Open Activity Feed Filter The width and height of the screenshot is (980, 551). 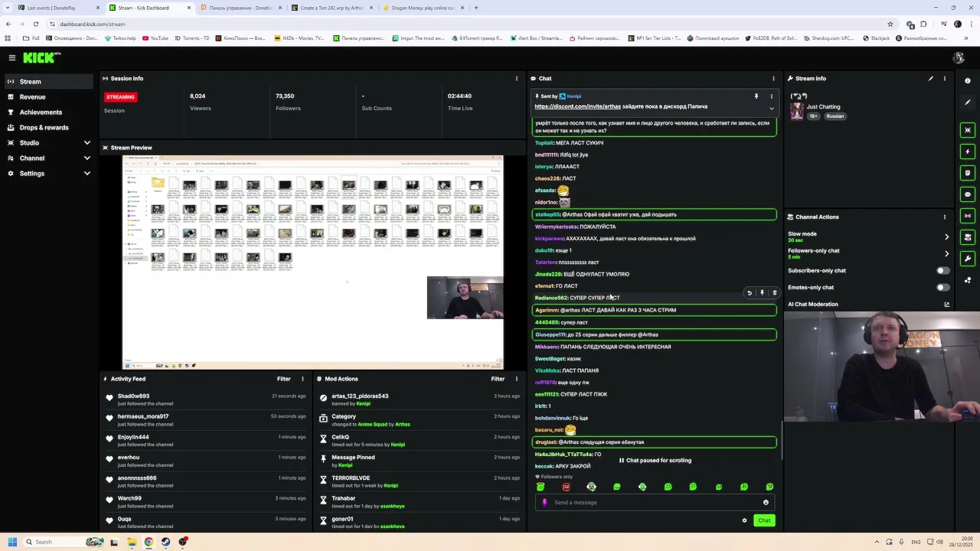[283, 379]
